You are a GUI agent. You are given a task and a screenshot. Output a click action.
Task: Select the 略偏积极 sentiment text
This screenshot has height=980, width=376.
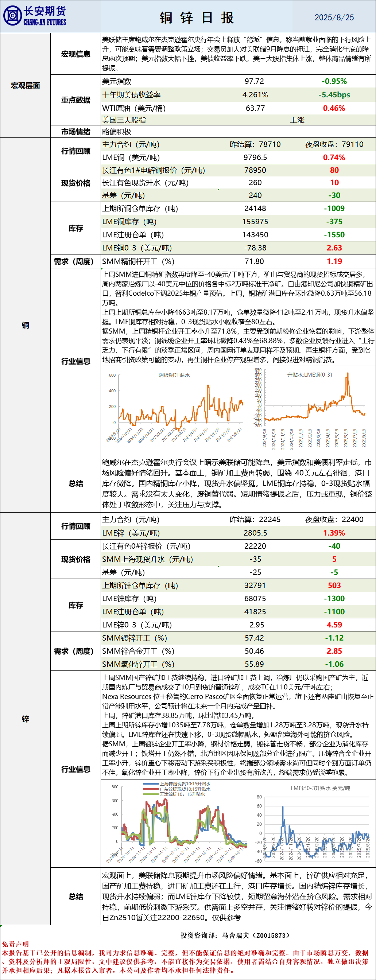click(x=117, y=132)
